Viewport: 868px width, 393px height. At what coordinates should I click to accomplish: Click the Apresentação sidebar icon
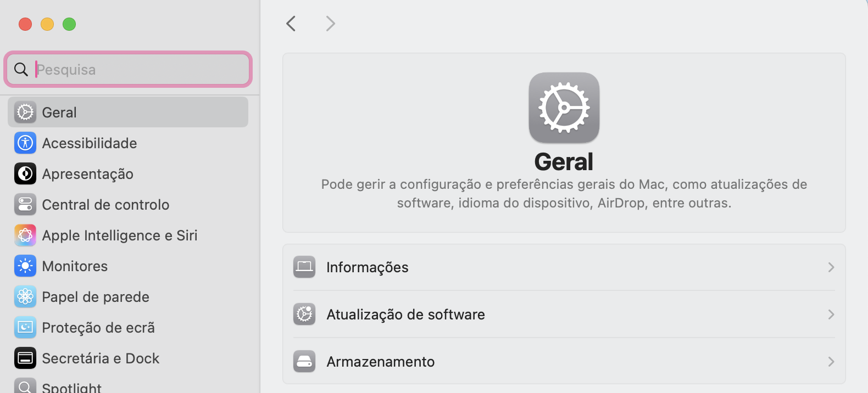pos(25,173)
